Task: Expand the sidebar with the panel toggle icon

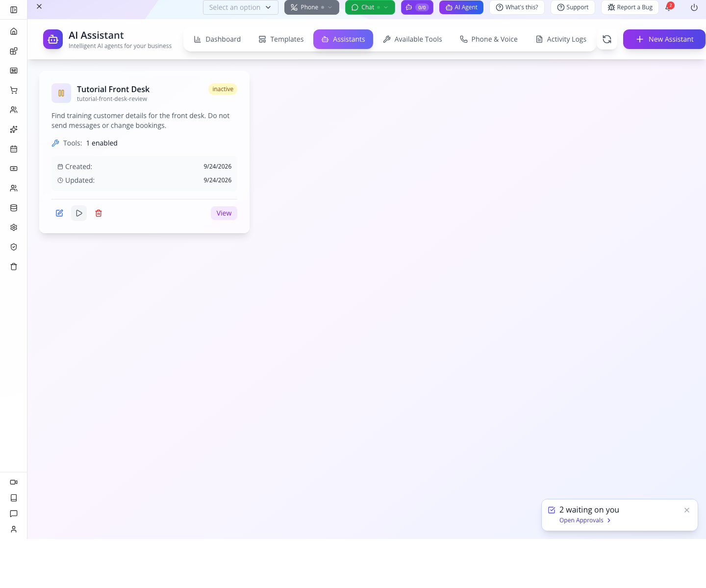Action: coord(14,10)
